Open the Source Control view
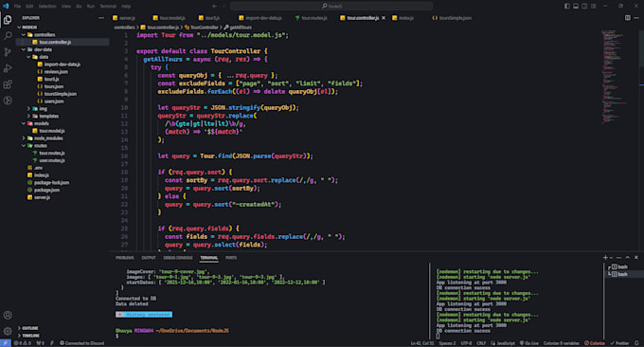 [x=8, y=52]
